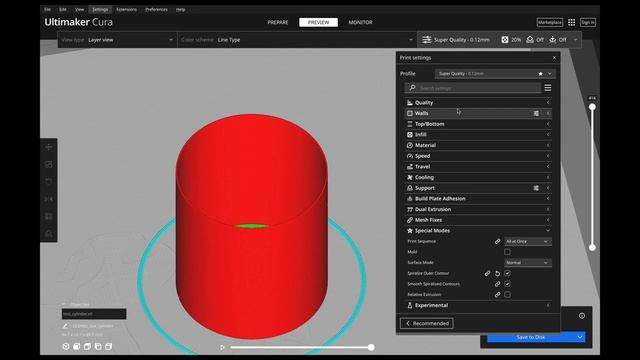This screenshot has width=640, height=360.
Task: Open the File menu
Action: pos(47,9)
